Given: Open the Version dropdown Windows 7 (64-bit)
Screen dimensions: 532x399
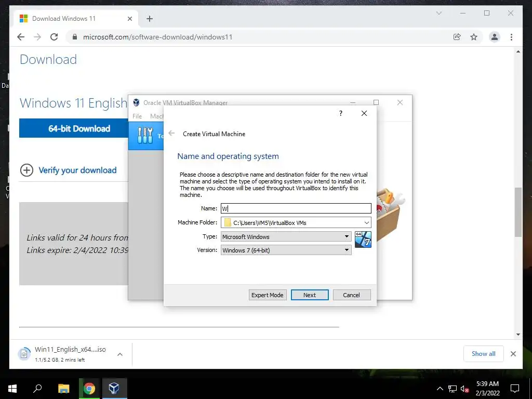Looking at the screenshot, I should tap(286, 250).
